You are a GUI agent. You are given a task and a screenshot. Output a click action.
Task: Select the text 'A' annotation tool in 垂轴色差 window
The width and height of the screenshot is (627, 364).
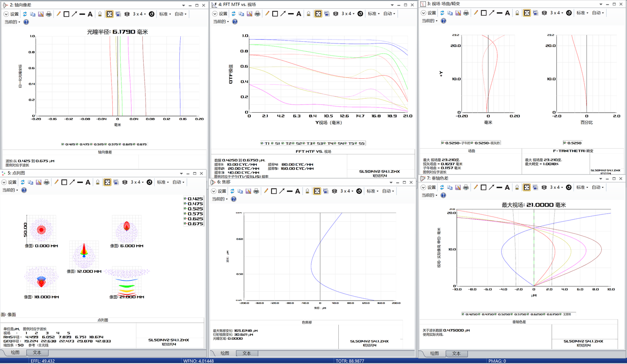click(x=507, y=187)
